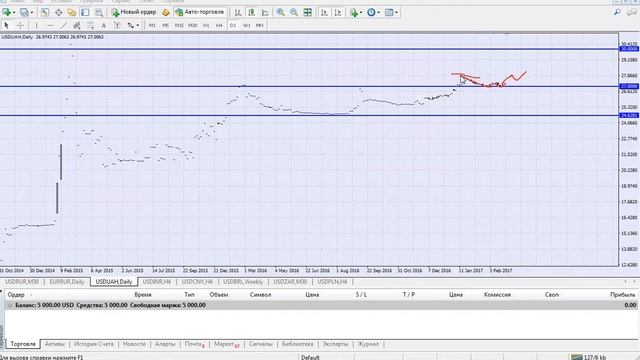Select the Crosshair tool
The image size is (640, 360).
pyautogui.click(x=20, y=25)
